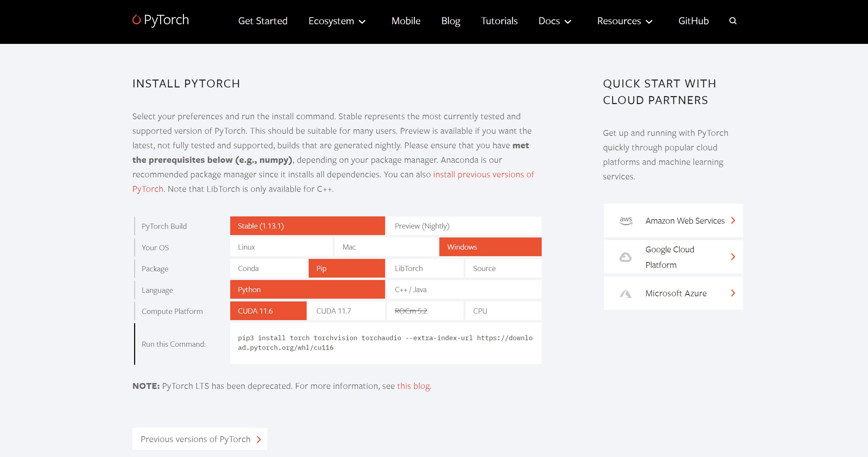Choose Mac as your OS
Image resolution: width=868 pixels, height=457 pixels.
pyautogui.click(x=386, y=247)
